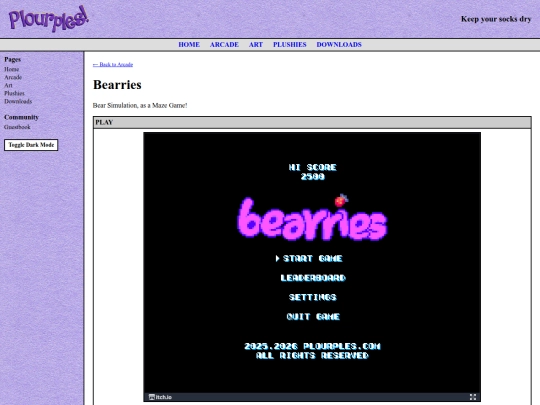Go to Home in the sidebar Pages list
The height and width of the screenshot is (405, 540).
point(12,69)
